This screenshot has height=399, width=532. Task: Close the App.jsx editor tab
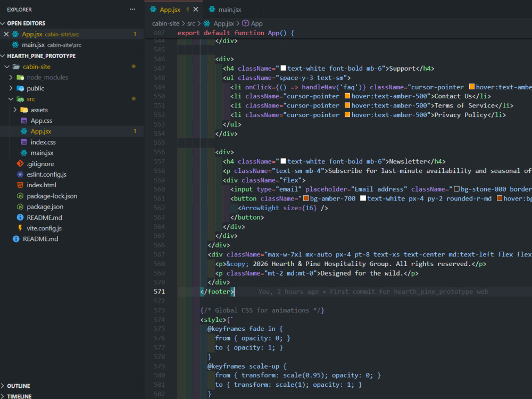tap(196, 10)
